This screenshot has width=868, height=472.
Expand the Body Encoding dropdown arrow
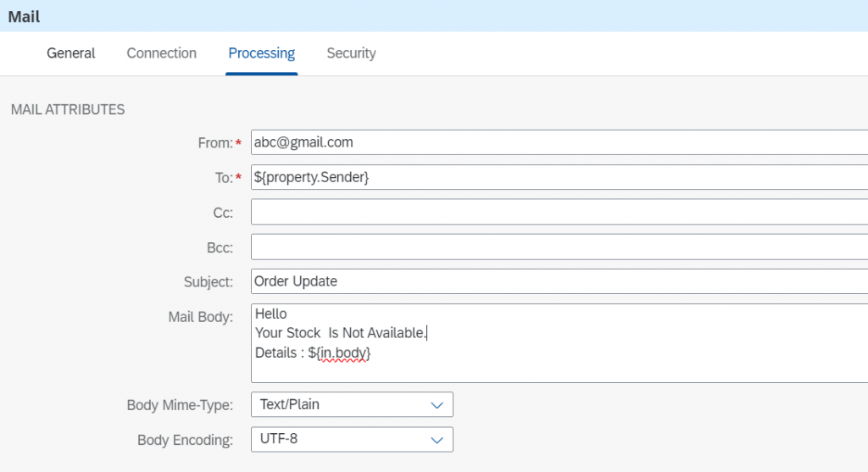click(437, 440)
